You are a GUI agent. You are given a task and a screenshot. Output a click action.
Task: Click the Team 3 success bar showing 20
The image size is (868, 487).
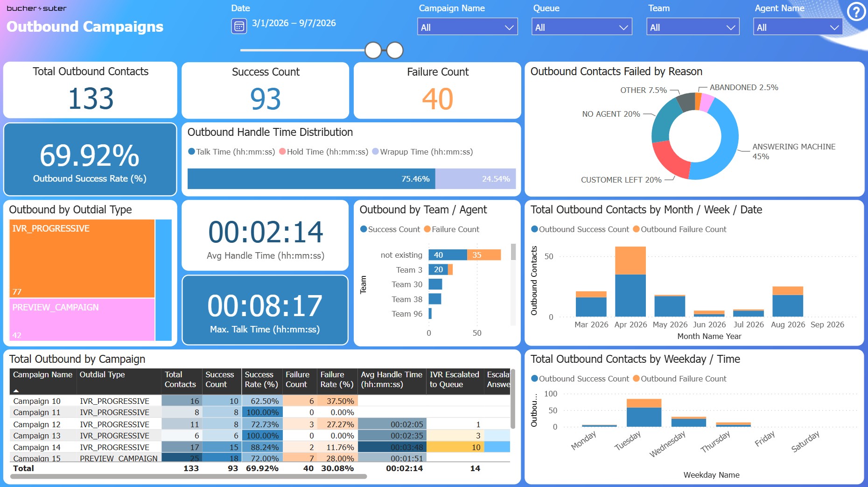[438, 270]
